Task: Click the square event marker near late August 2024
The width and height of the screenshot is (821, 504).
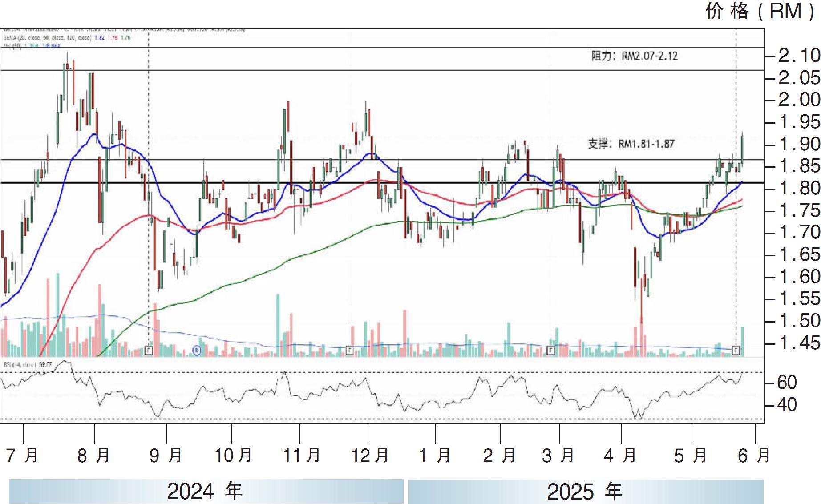Action: point(149,351)
